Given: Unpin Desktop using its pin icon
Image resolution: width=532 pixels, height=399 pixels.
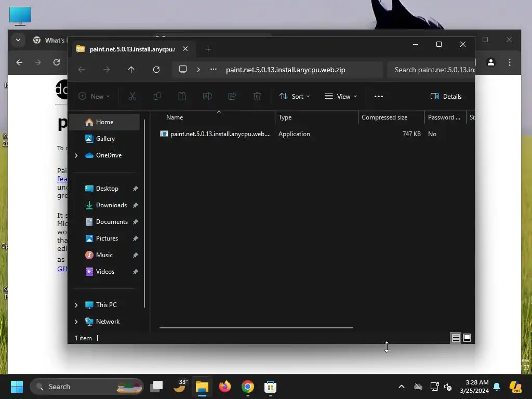Looking at the screenshot, I should [136, 189].
